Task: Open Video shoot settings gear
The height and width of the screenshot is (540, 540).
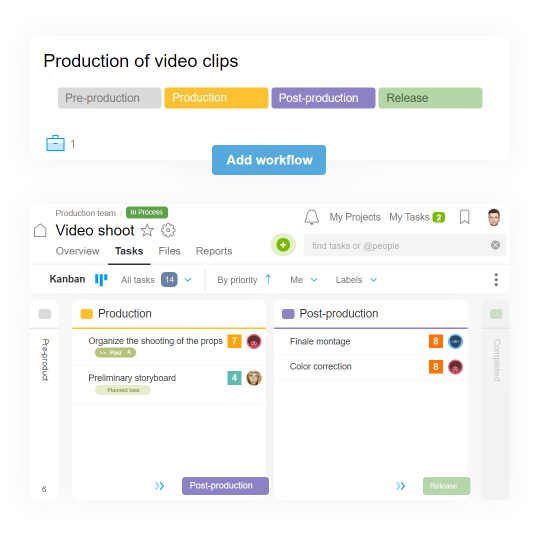Action: 168,230
